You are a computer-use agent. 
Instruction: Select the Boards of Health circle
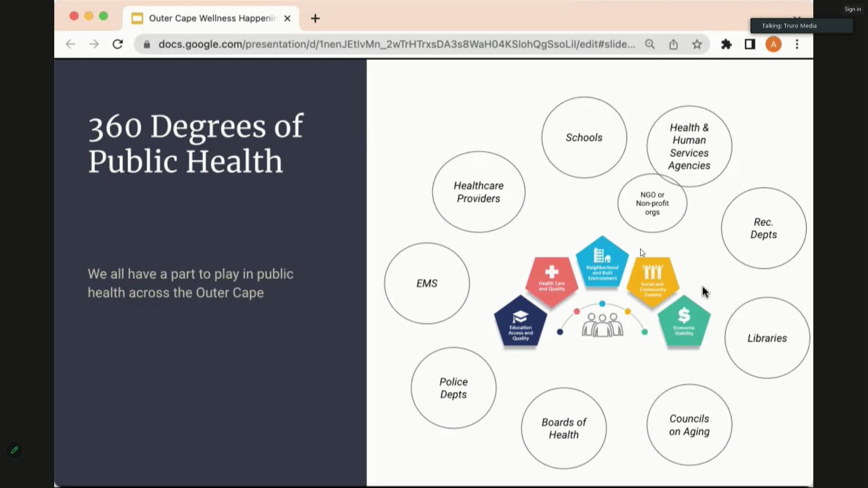coord(564,428)
